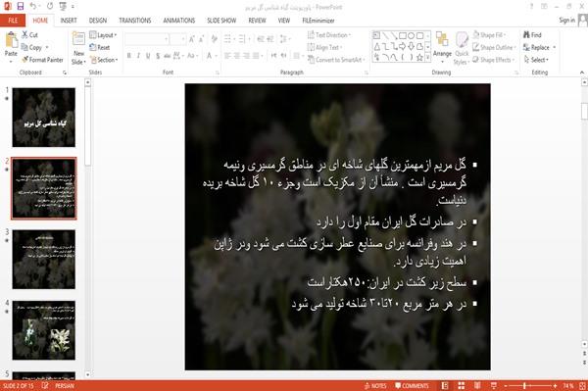The height and width of the screenshot is (391, 588).
Task: Open the font name combo box
Action: coord(147,39)
